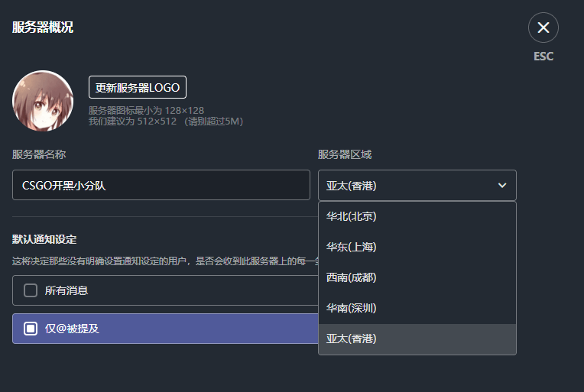
Task: Focus the server name field CSGO开黑小分队
Action: [161, 185]
